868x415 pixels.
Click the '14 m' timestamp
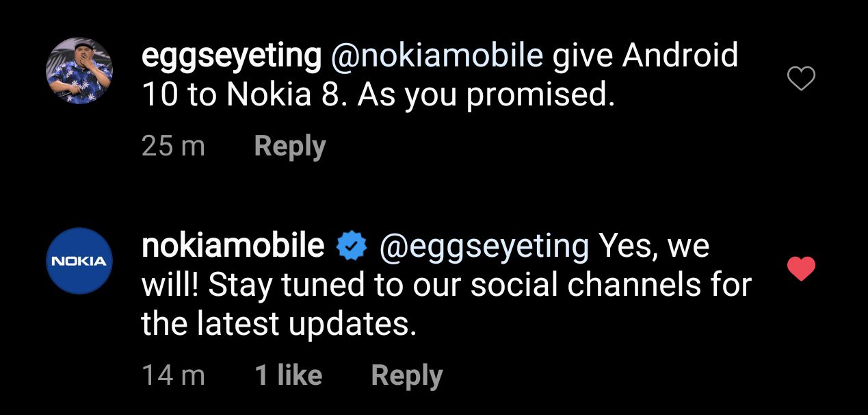(173, 375)
